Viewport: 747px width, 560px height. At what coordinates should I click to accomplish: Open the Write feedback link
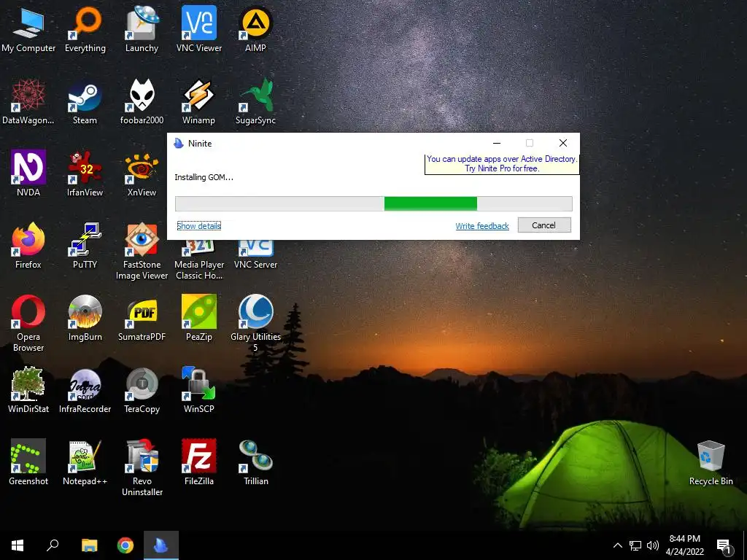[x=482, y=226]
